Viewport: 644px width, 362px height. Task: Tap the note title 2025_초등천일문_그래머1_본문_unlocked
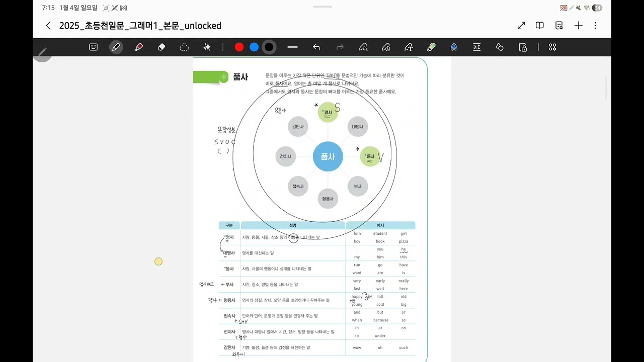tap(140, 26)
